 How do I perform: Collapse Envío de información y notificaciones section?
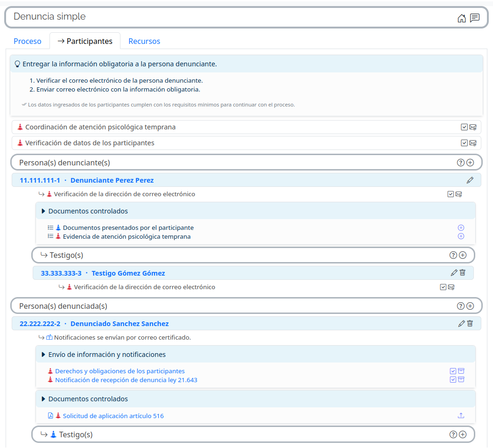tap(43, 355)
